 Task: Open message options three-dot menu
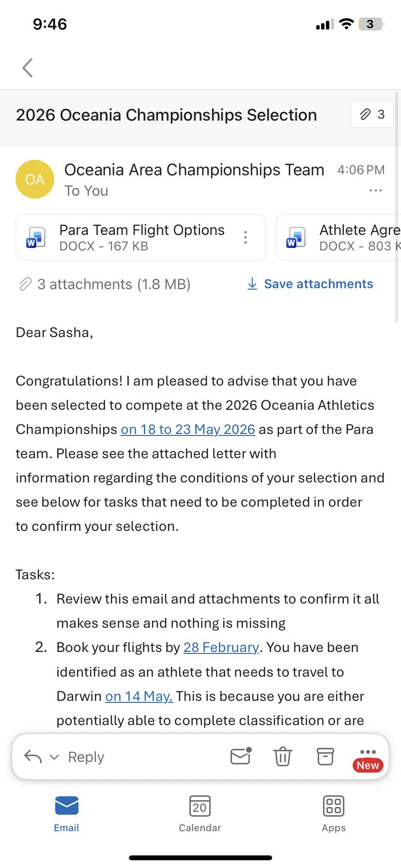click(x=375, y=191)
